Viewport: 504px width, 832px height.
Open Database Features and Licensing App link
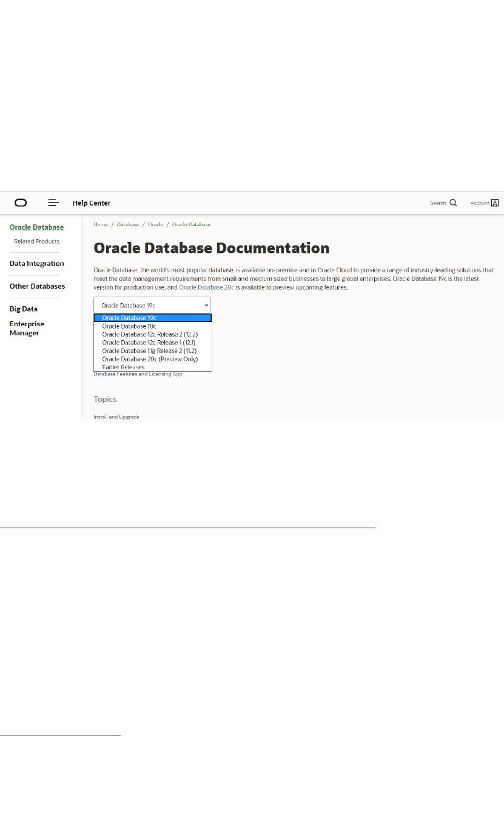(x=138, y=374)
